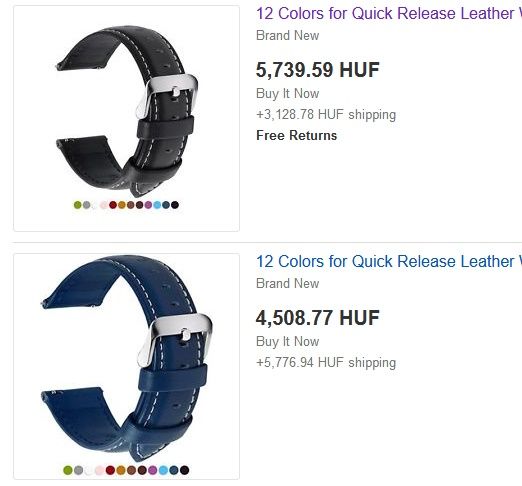
Task: Select green swatch under blue strap image
Action: [68, 470]
